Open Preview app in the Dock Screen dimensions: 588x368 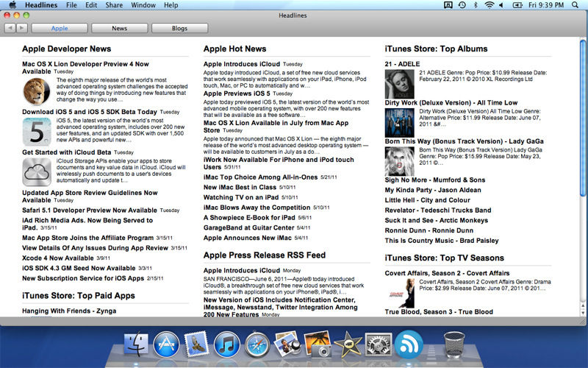(x=287, y=344)
